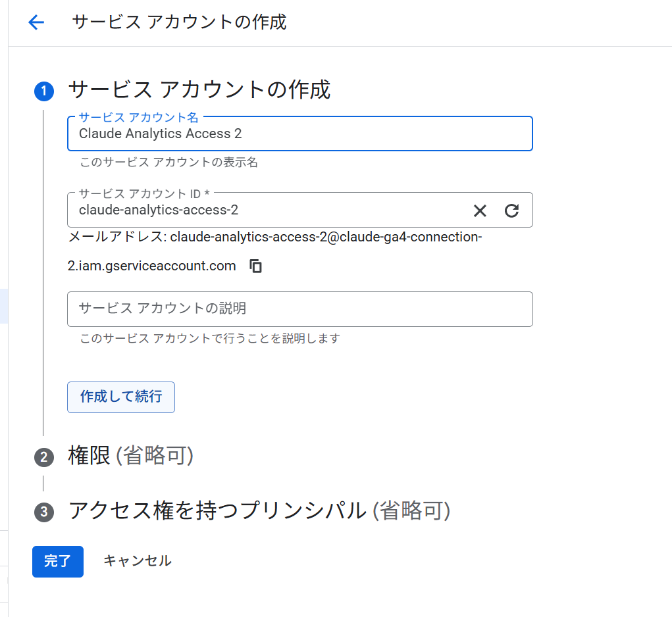Expand step 2 権限 (省略可)
The width and height of the screenshot is (672, 617).
tap(131, 456)
